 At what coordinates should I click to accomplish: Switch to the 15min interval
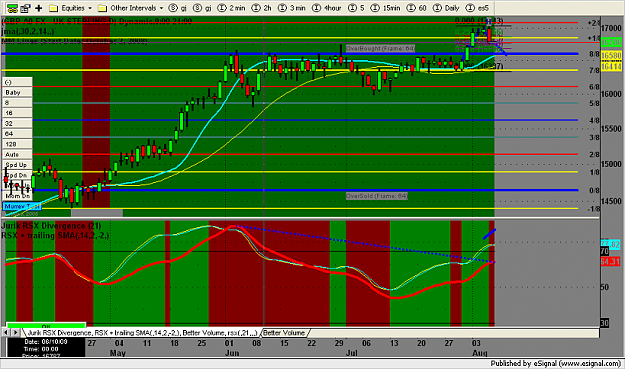(385, 8)
